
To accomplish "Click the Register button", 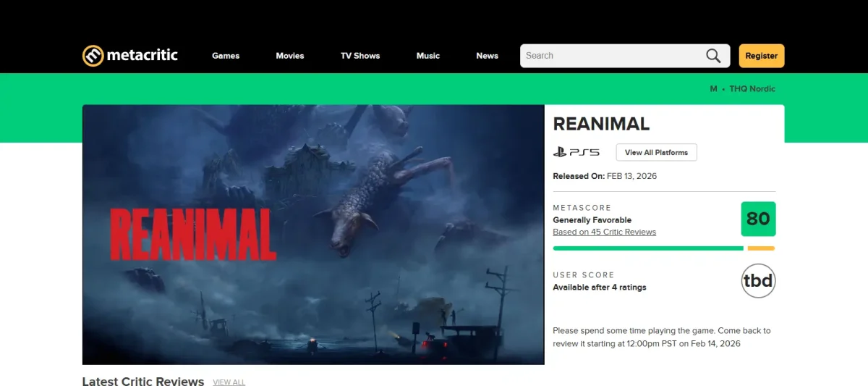I will click(762, 56).
